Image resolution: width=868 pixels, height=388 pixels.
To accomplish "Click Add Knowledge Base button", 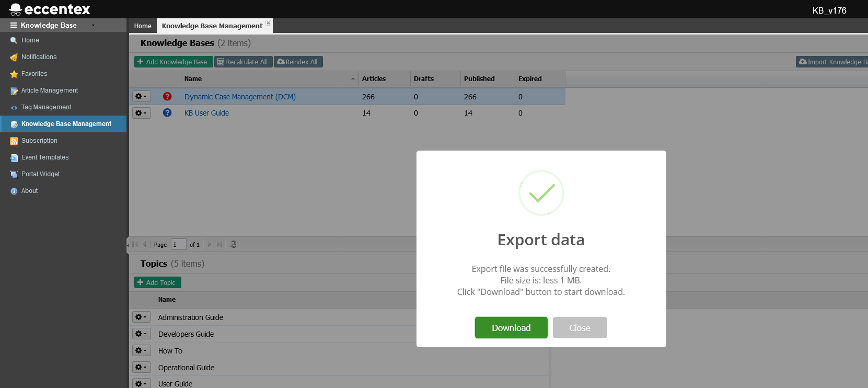I will (x=173, y=62).
